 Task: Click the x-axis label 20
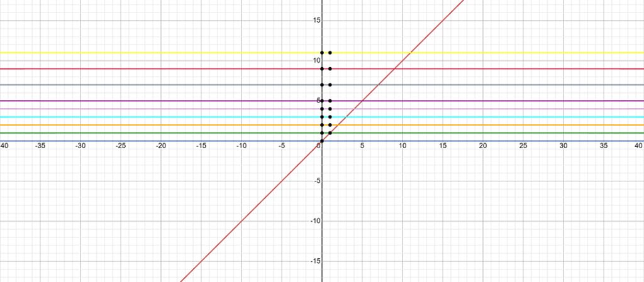tap(483, 146)
